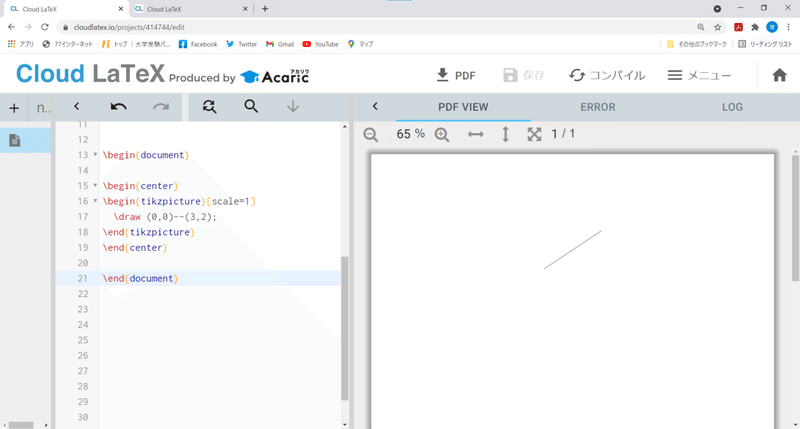Compile the document with コンパイル
Image resolution: width=800 pixels, height=429 pixels.
(x=607, y=75)
